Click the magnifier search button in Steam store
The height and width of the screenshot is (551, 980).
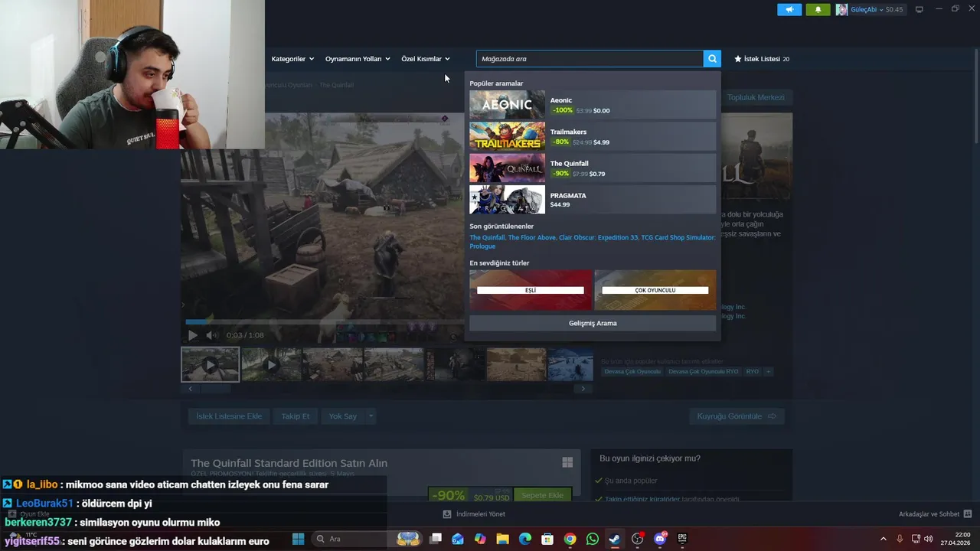pyautogui.click(x=712, y=59)
